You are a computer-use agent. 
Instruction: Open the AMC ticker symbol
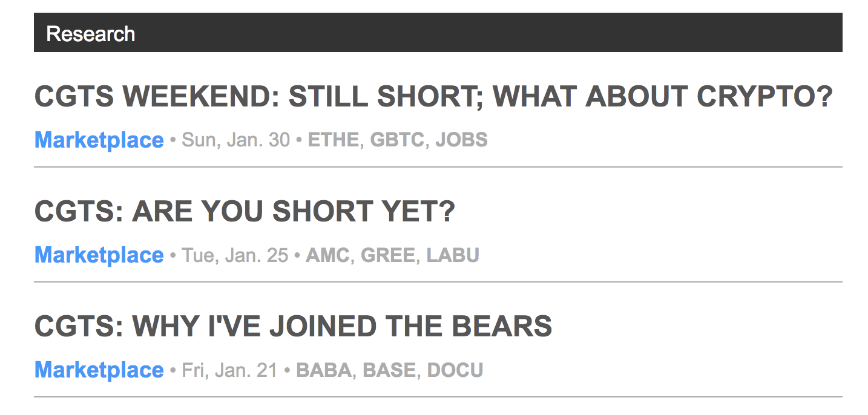pos(327,255)
